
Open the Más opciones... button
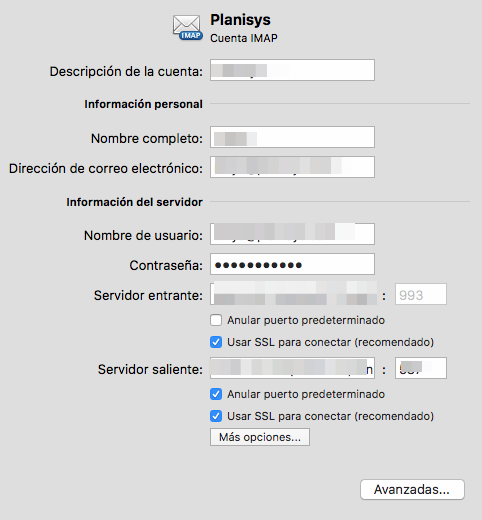point(260,437)
